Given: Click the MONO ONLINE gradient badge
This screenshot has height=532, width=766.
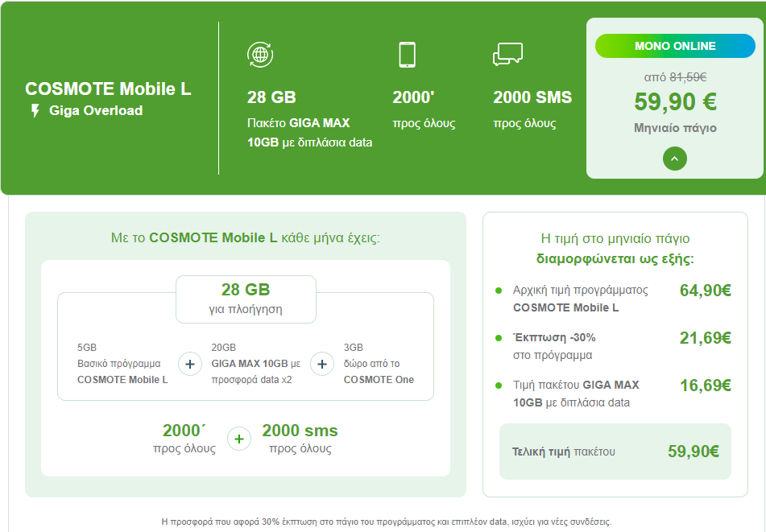Looking at the screenshot, I should click(675, 46).
